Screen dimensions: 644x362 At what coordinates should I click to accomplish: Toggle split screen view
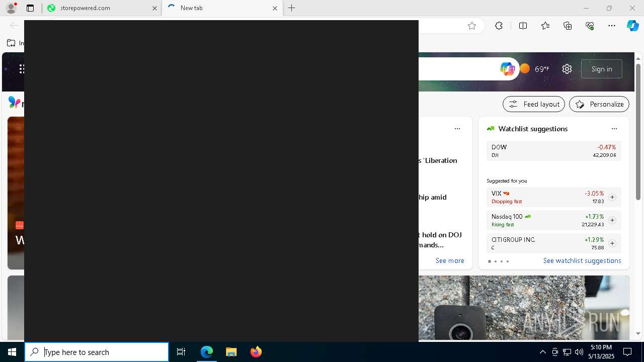523,26
